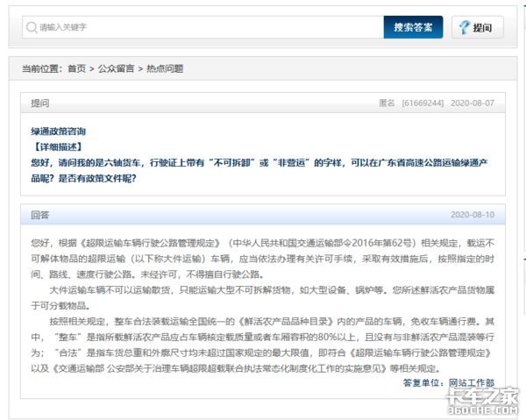Viewport: 526px width, 420px height.
Task: Select question title 绿通政策咨询
Action: [59, 132]
